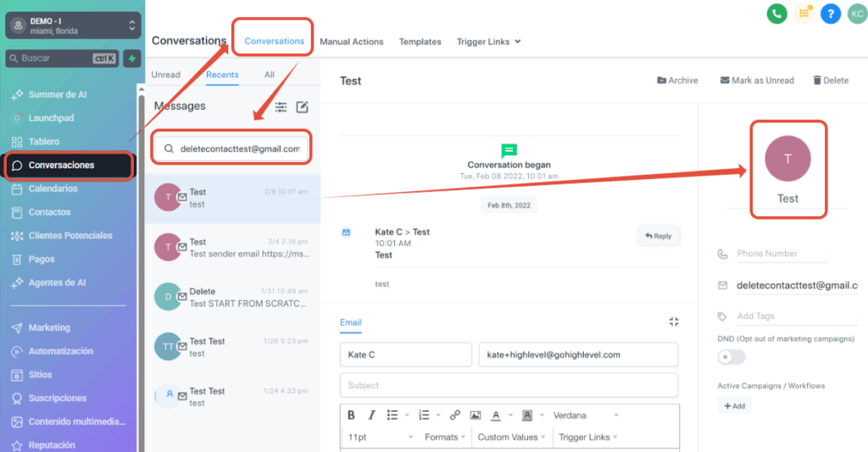Expand the Trigger Links menu in top navigation

click(488, 42)
